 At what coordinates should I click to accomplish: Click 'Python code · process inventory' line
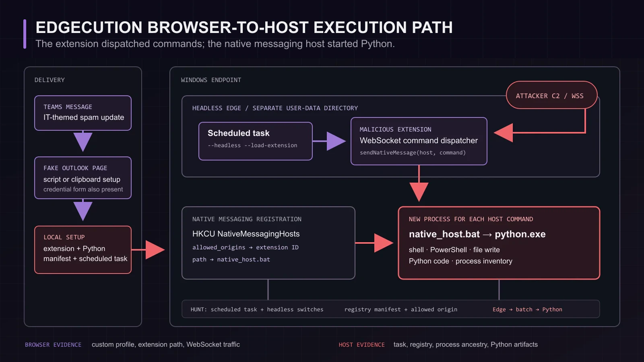point(460,261)
